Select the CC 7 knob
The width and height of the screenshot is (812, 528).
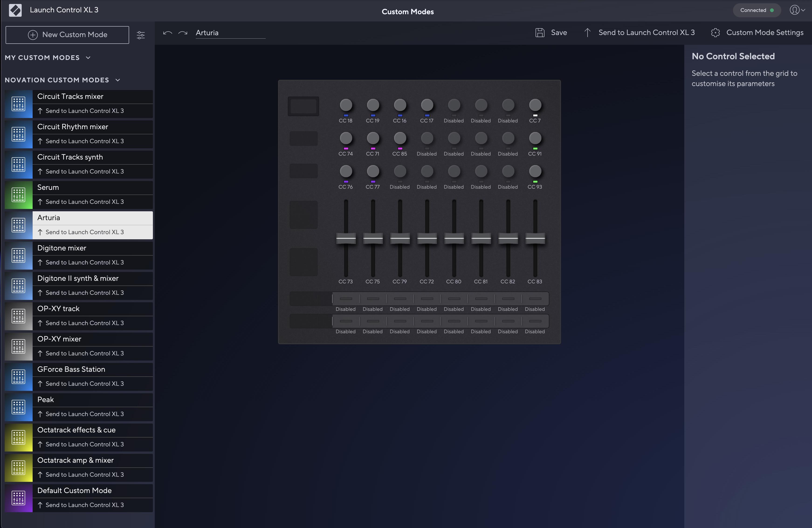[x=535, y=105]
